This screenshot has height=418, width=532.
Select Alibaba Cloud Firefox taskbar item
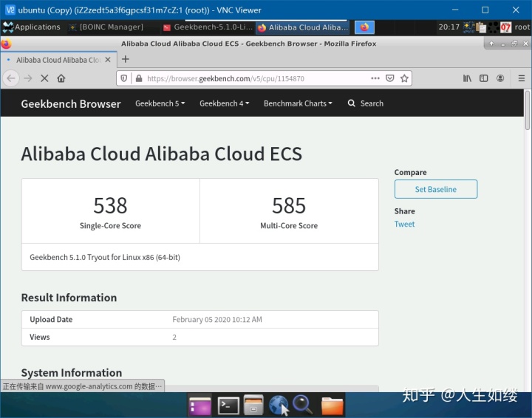click(x=303, y=27)
